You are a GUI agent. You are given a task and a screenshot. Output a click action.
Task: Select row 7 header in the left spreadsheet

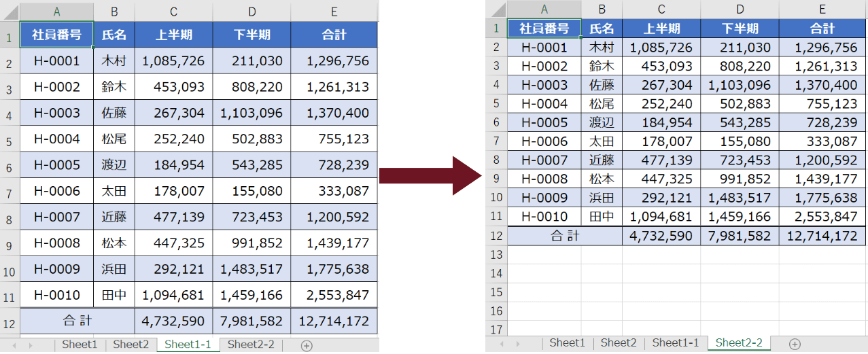[10, 192]
